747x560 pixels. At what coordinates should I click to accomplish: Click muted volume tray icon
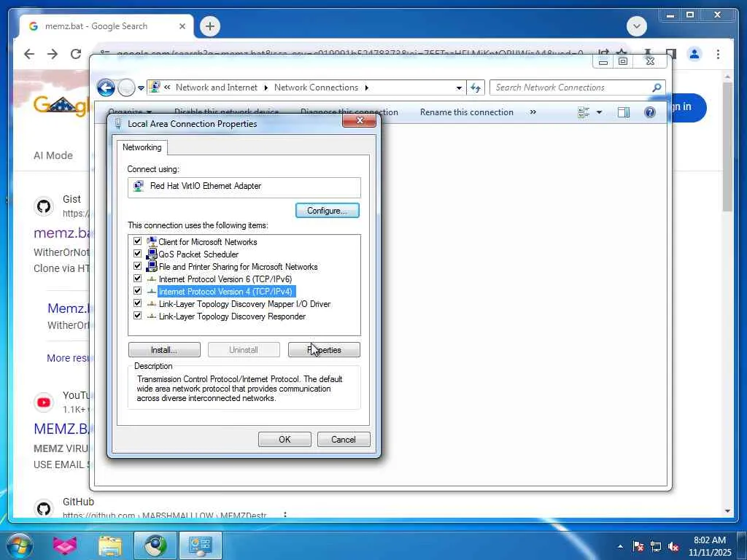pos(673,546)
